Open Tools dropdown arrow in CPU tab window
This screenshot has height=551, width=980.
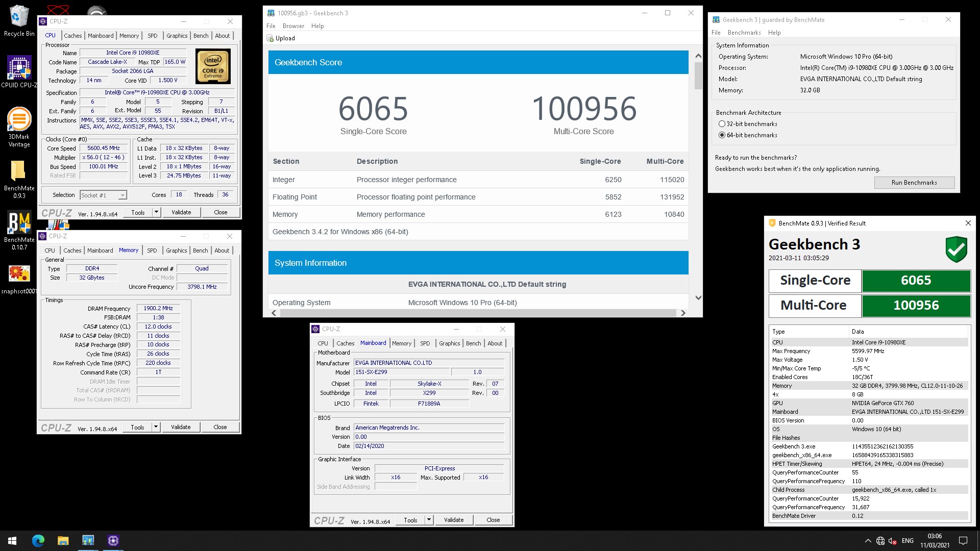156,212
